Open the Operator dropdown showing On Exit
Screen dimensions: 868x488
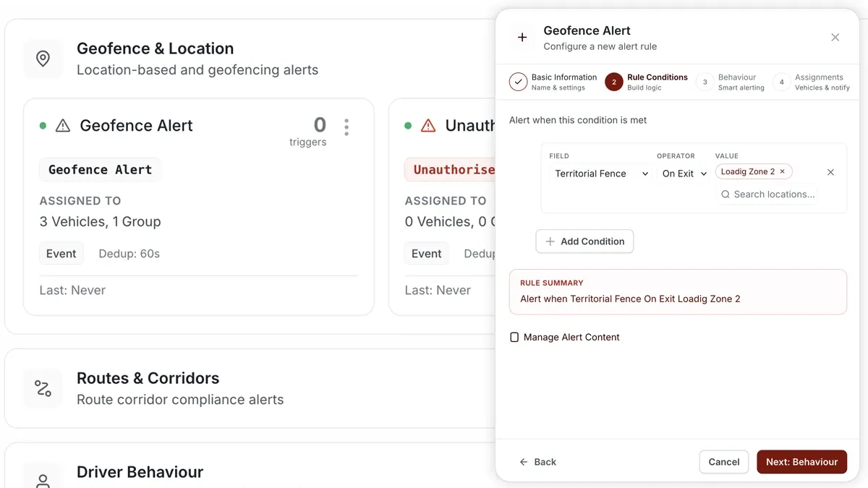(684, 174)
